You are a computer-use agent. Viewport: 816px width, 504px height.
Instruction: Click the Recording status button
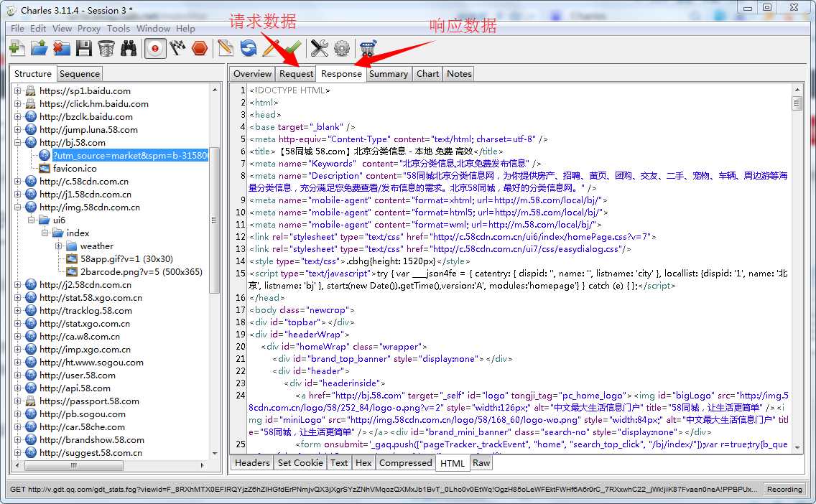784,489
